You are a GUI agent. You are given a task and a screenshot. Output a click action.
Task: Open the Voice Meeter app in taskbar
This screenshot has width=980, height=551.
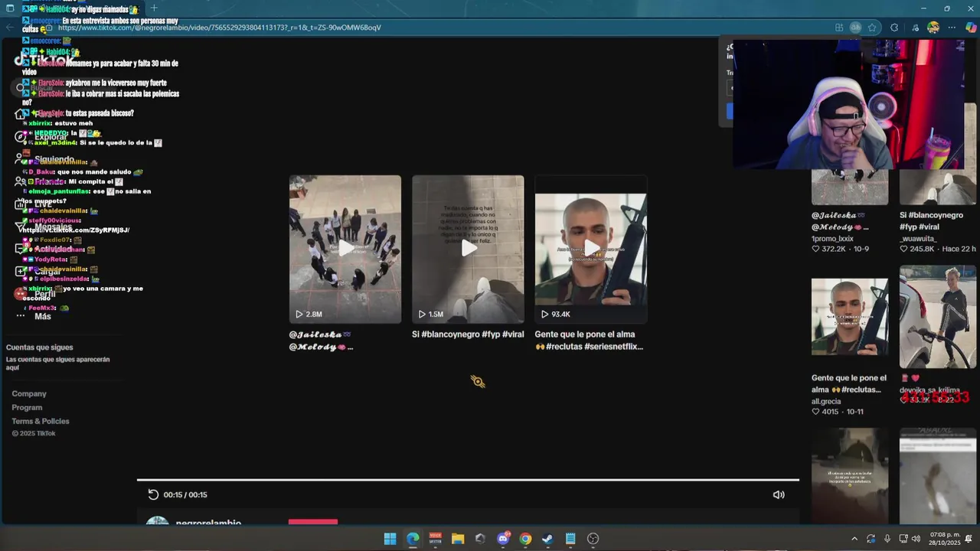point(435,539)
